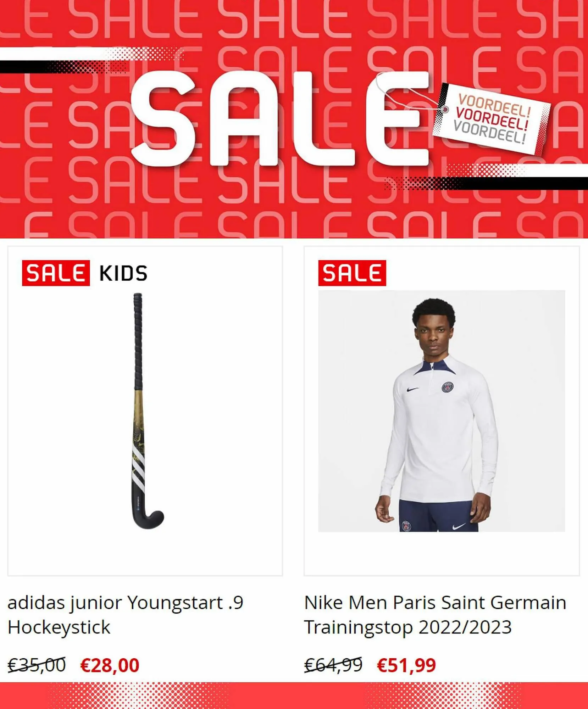Click the crossed-out price €35,00
The width and height of the screenshot is (588, 709).
(x=37, y=665)
